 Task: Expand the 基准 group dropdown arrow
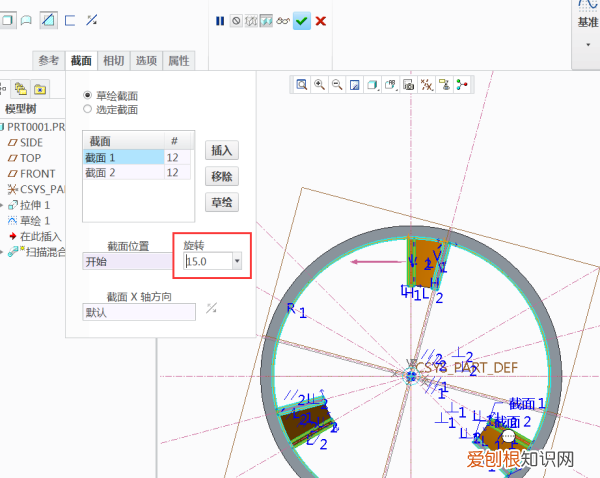point(588,45)
